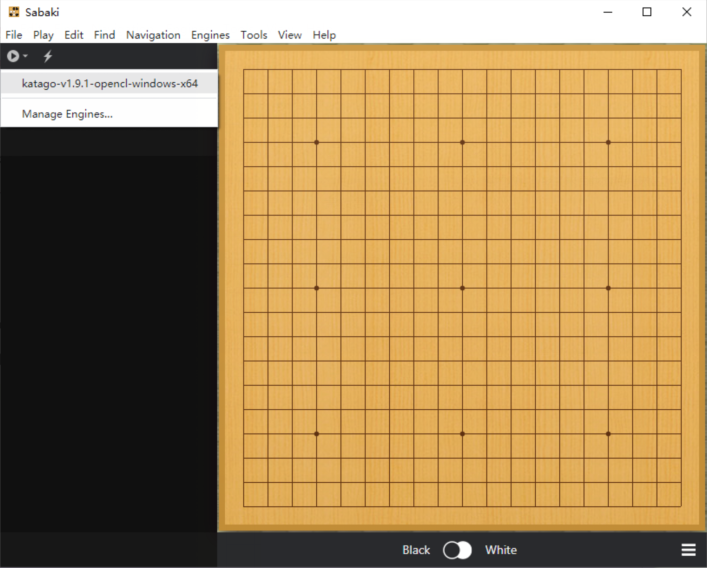
Task: Place a stone on the center star point
Action: (x=462, y=288)
